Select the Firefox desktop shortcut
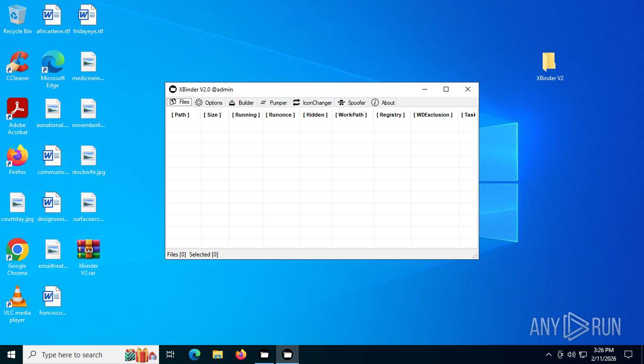Image resolution: width=644 pixels, height=364 pixels. 18,160
